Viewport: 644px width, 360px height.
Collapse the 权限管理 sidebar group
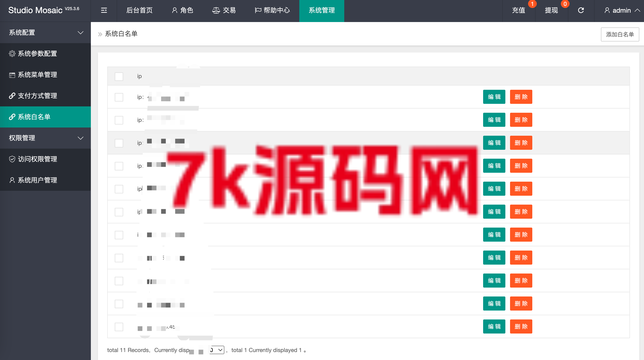click(45, 138)
